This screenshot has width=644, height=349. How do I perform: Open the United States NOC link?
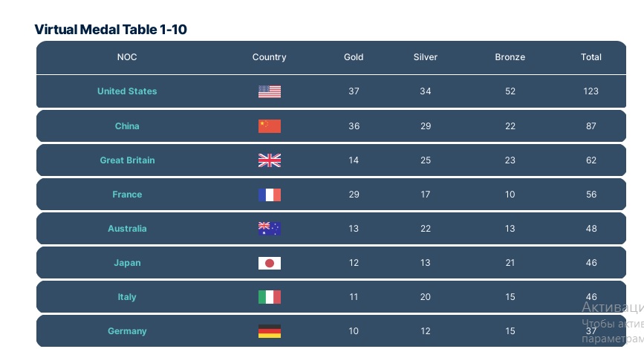(x=127, y=91)
